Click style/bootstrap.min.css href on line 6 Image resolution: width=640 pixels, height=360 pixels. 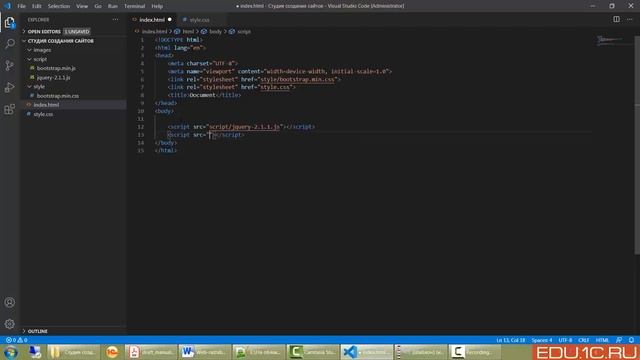coord(297,79)
